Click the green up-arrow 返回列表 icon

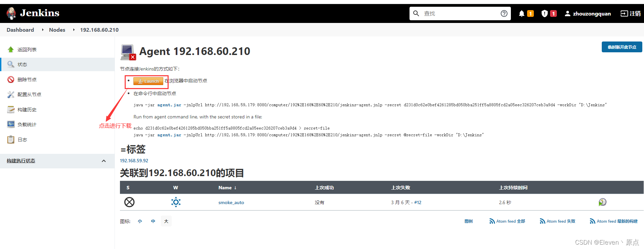pyautogui.click(x=11, y=50)
